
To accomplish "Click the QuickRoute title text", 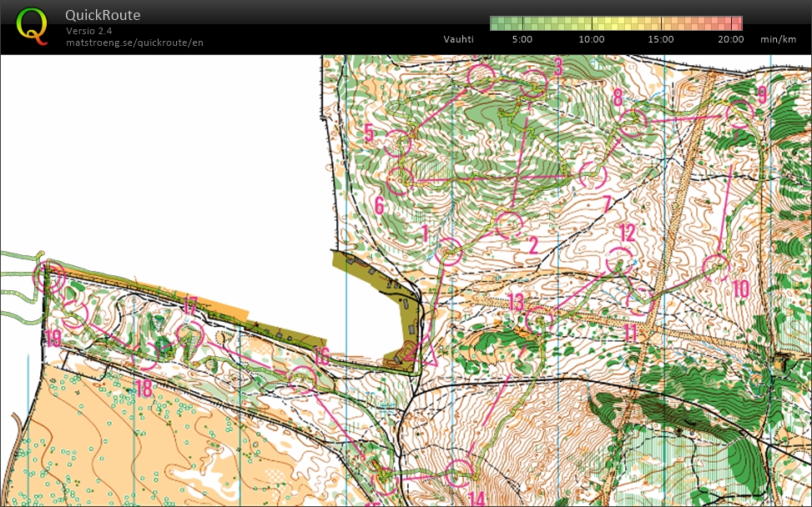I will (103, 15).
